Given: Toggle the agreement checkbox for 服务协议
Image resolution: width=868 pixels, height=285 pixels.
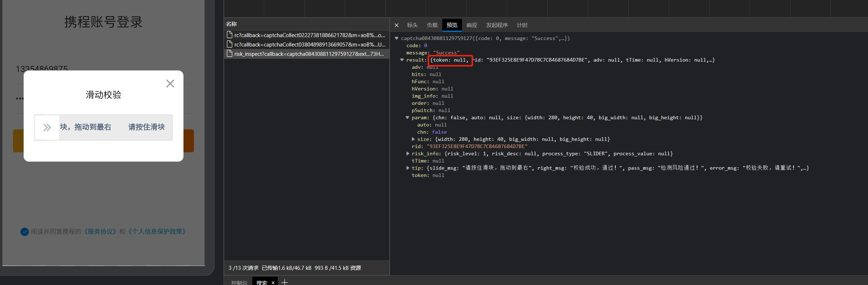Looking at the screenshot, I should (x=24, y=232).
